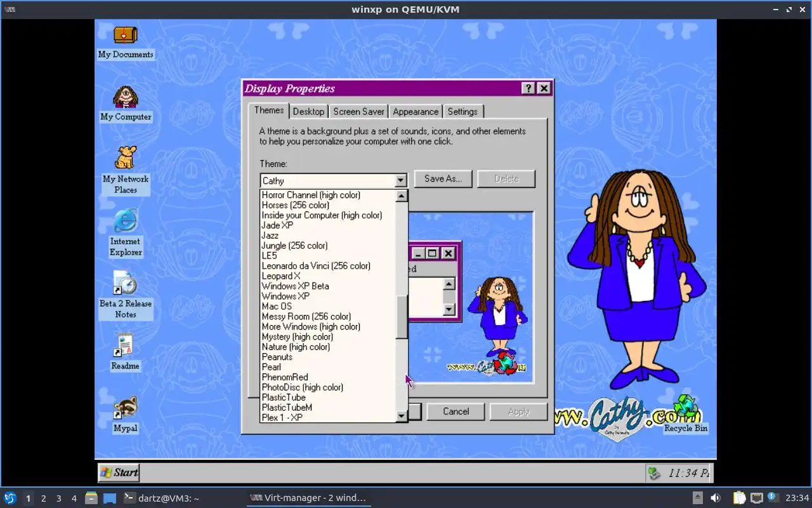Click the host panel network tray icon
The image size is (812, 508).
point(756,498)
